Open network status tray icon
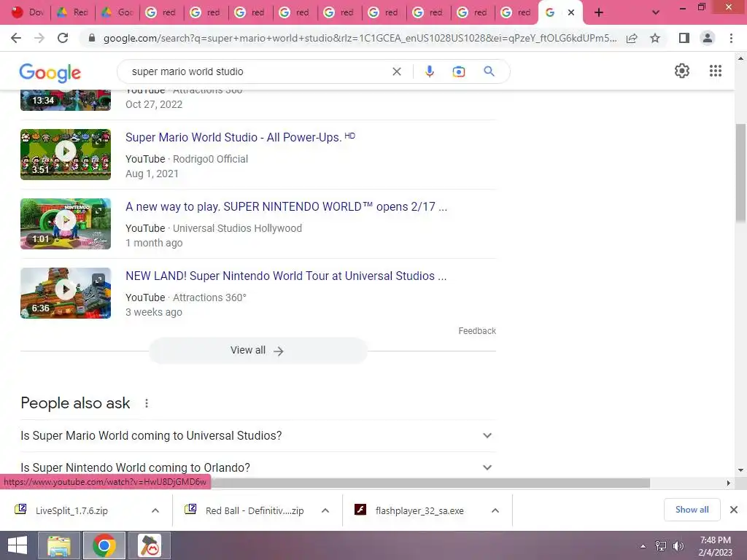Screen dimensions: 747x560 coord(661,546)
